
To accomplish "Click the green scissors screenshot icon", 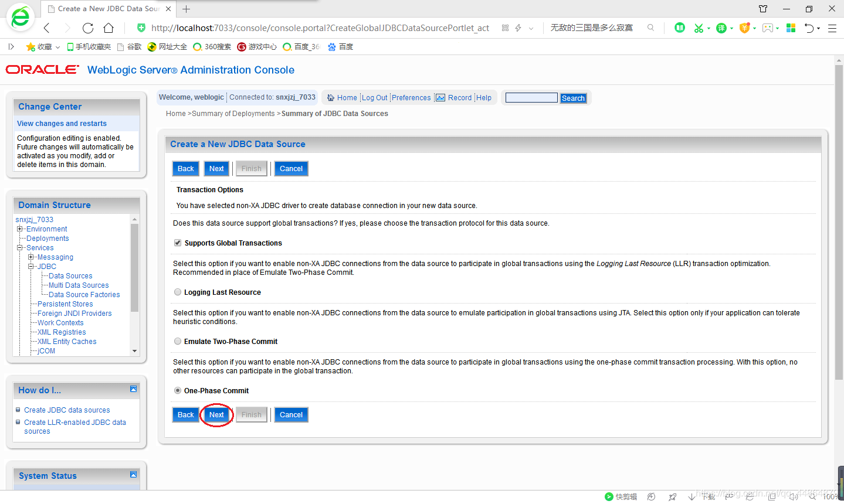I will [x=698, y=28].
